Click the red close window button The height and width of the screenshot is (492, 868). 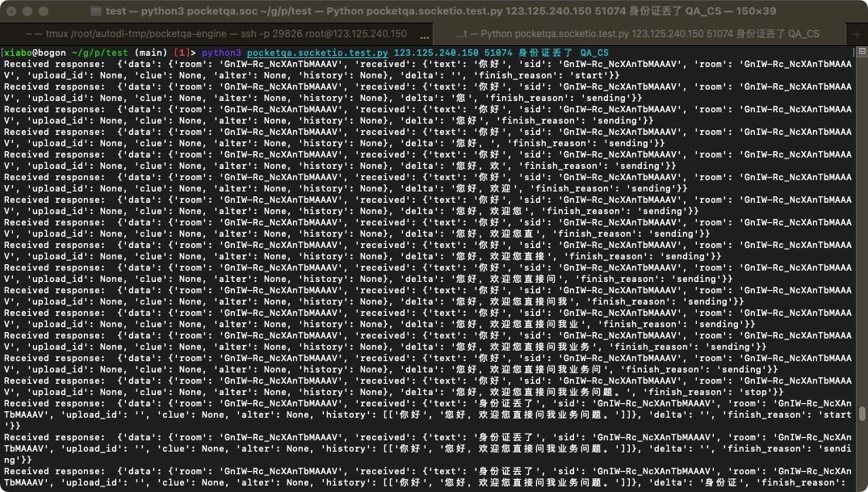coord(11,11)
